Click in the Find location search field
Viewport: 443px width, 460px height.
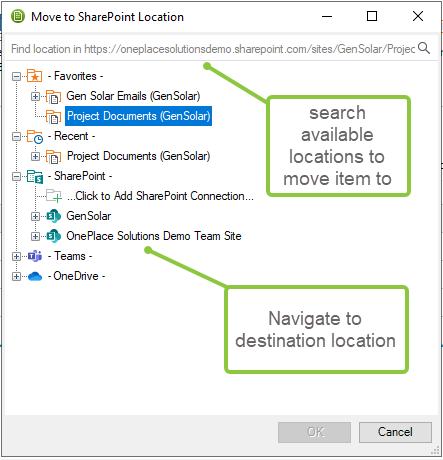click(213, 49)
